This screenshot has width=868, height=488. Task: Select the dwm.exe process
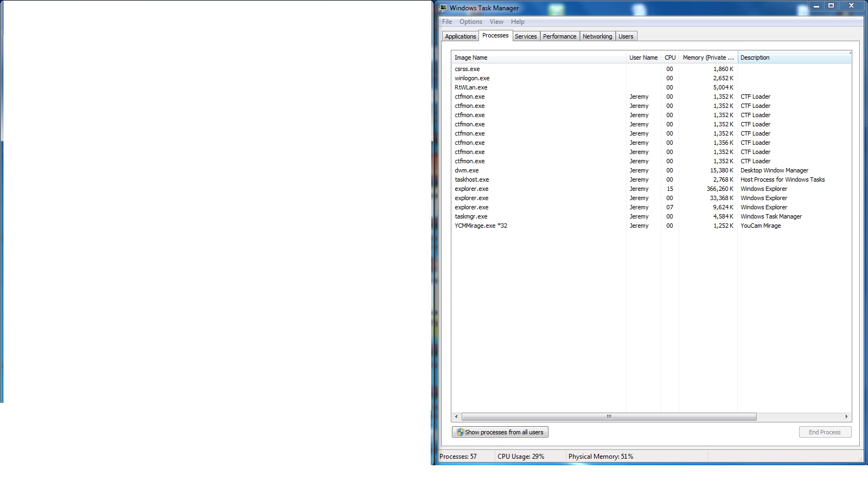pyautogui.click(x=651, y=170)
